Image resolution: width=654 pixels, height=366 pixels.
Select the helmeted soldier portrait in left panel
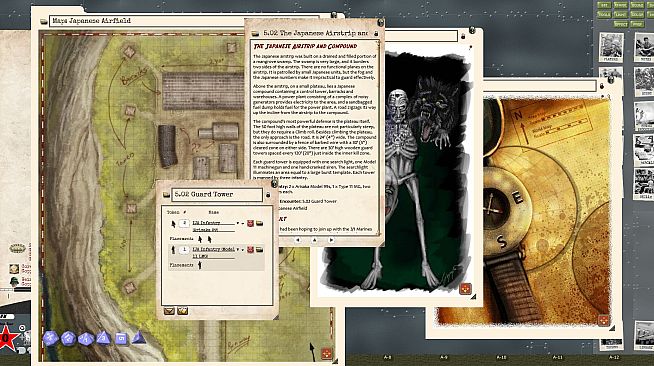tap(14, 281)
